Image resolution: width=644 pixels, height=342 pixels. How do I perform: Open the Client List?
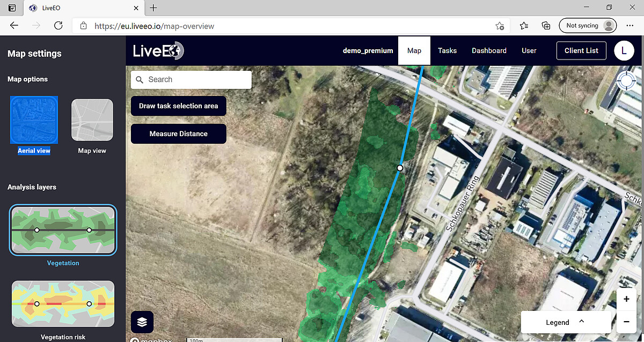(x=581, y=50)
